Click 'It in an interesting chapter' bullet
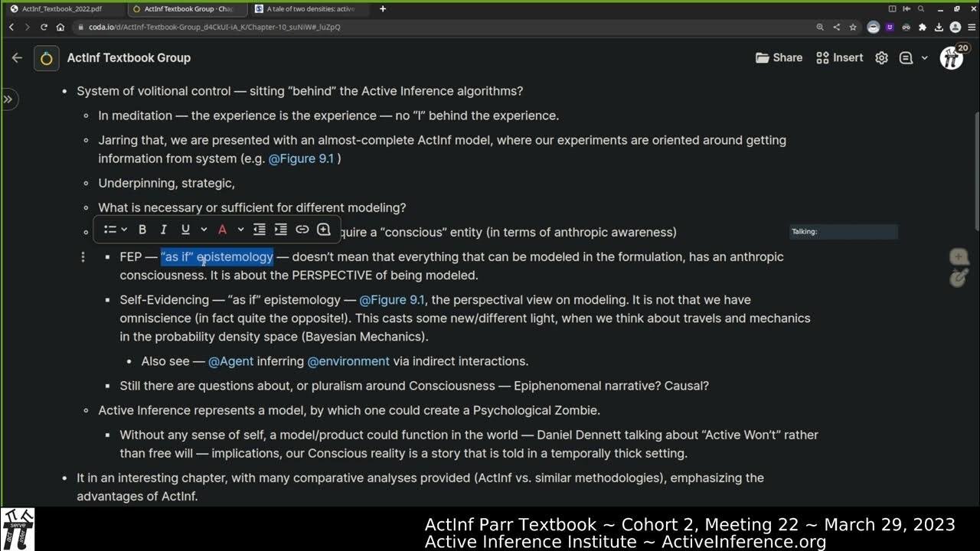Image resolution: width=980 pixels, height=551 pixels. [x=420, y=487]
